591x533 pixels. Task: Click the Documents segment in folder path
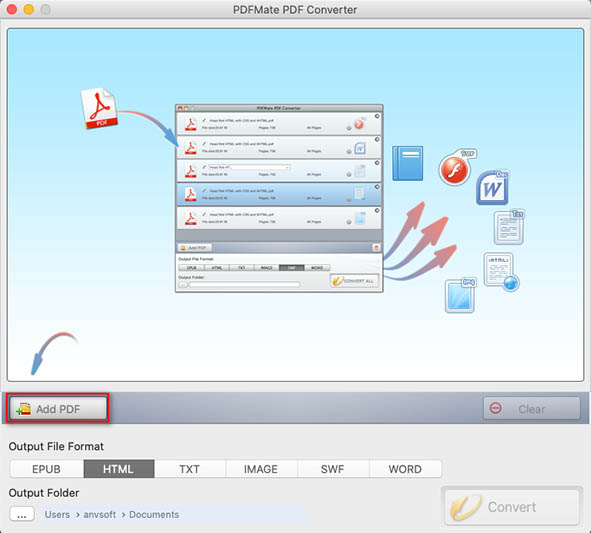(x=154, y=515)
